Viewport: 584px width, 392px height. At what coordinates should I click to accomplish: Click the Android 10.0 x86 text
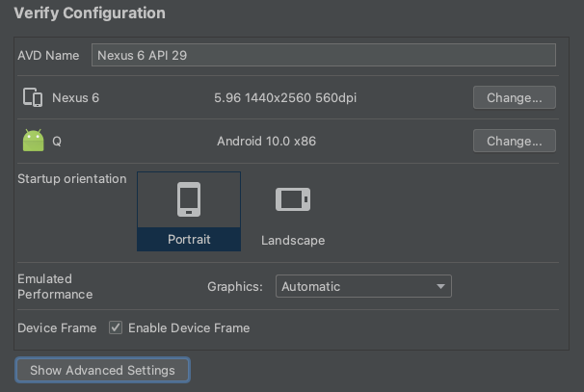pyautogui.click(x=266, y=141)
